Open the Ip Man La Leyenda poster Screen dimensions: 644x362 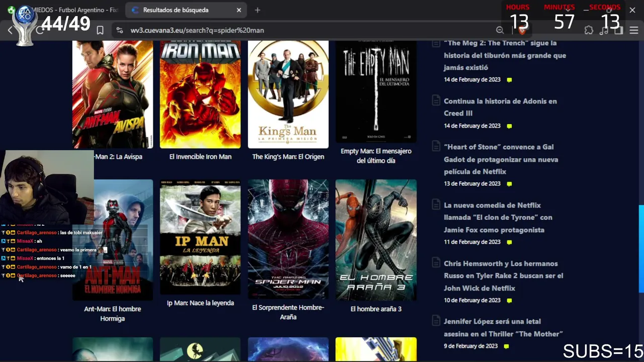(x=200, y=237)
